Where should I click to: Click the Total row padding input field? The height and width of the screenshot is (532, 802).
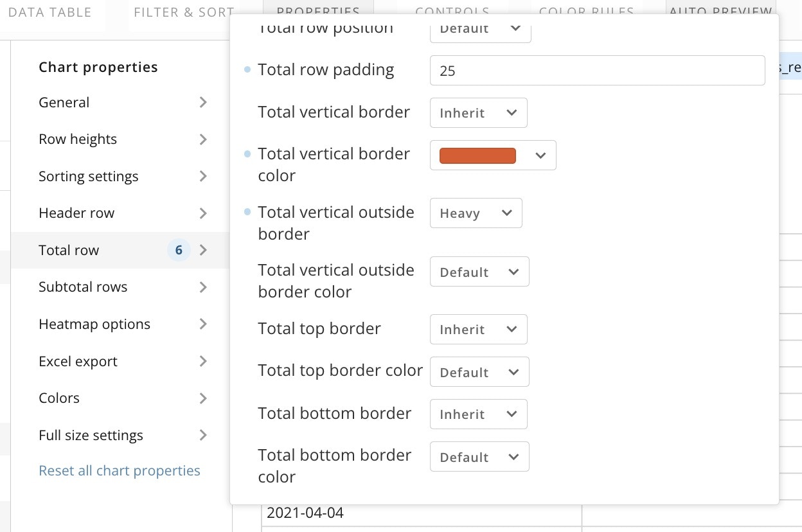tap(597, 71)
